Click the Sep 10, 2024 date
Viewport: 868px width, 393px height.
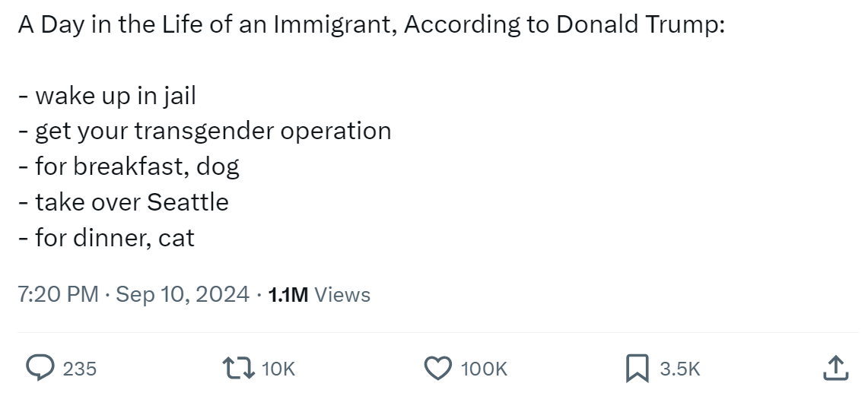[183, 294]
